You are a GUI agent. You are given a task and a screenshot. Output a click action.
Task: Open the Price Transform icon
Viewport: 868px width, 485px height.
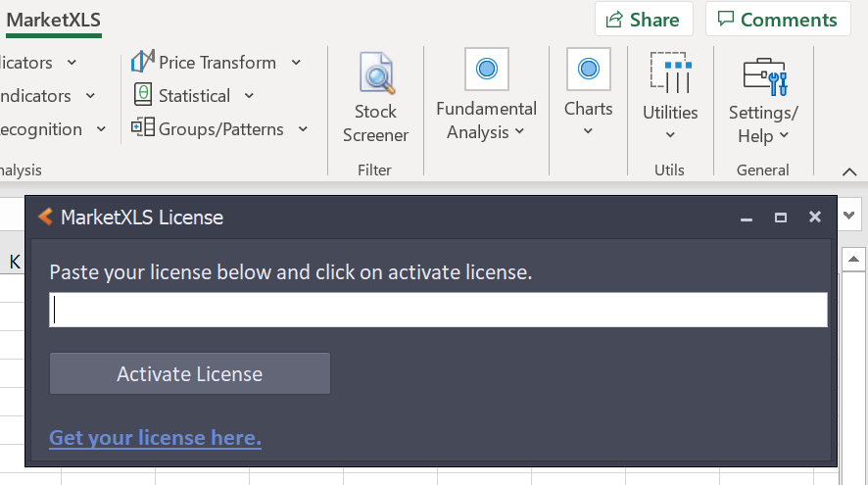(x=143, y=62)
